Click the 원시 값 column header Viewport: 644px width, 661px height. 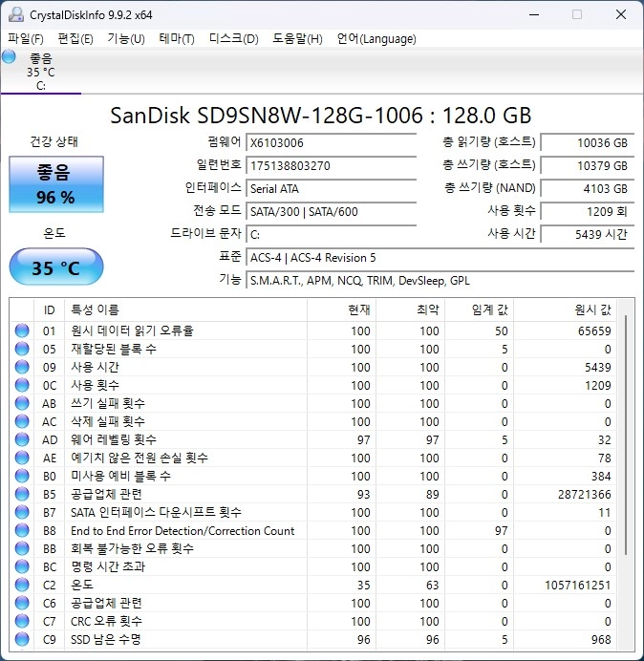click(565, 310)
